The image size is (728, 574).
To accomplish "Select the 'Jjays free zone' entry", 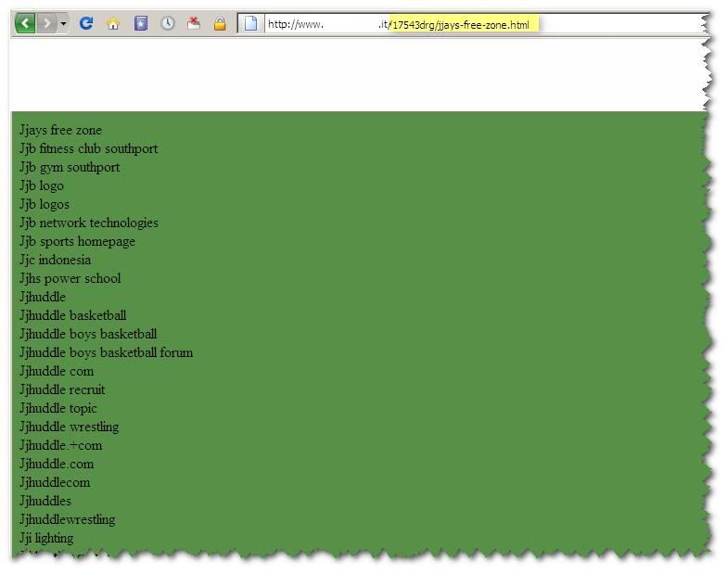I will pos(60,130).
